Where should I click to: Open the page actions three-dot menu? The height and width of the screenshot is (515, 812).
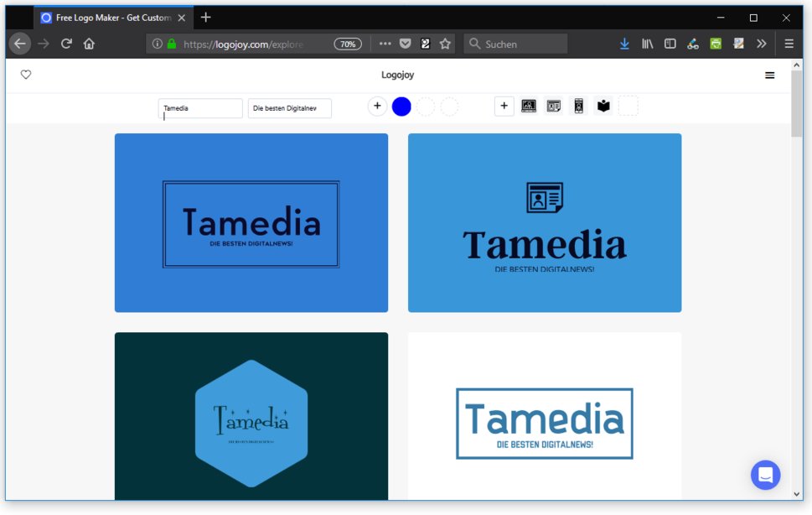(x=385, y=44)
